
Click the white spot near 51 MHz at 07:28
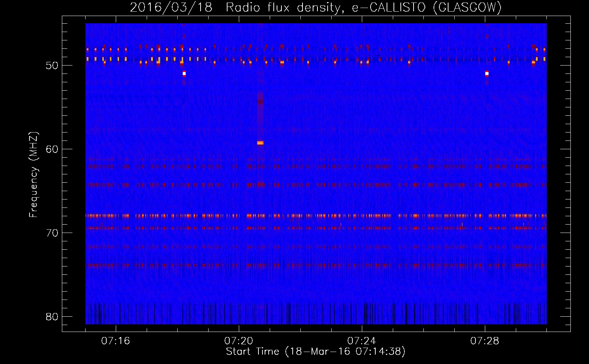(x=487, y=74)
